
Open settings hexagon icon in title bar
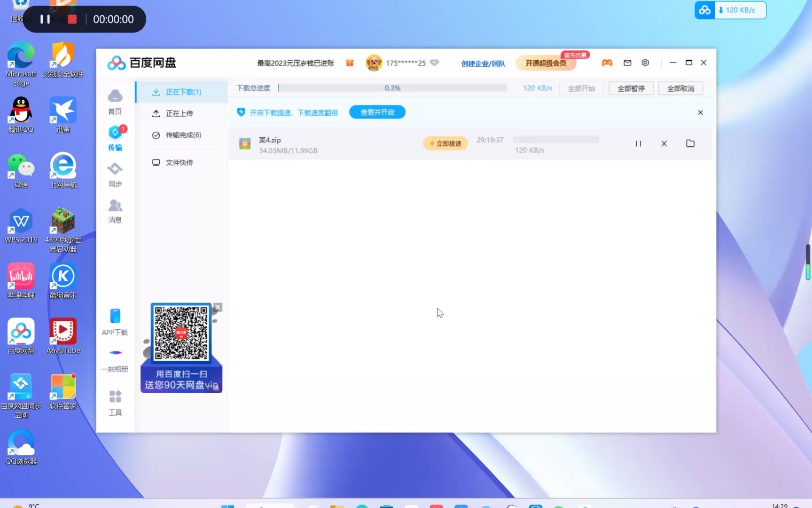[x=645, y=63]
